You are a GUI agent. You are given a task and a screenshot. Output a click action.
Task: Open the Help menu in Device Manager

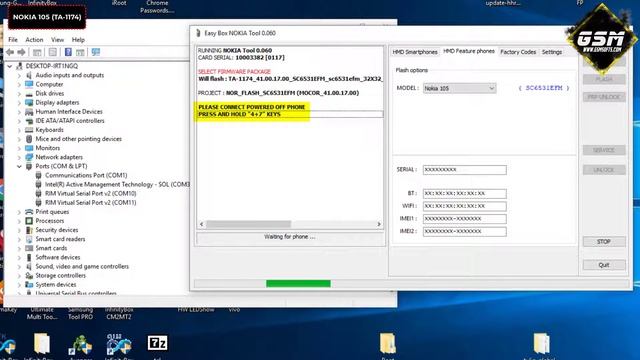78,40
